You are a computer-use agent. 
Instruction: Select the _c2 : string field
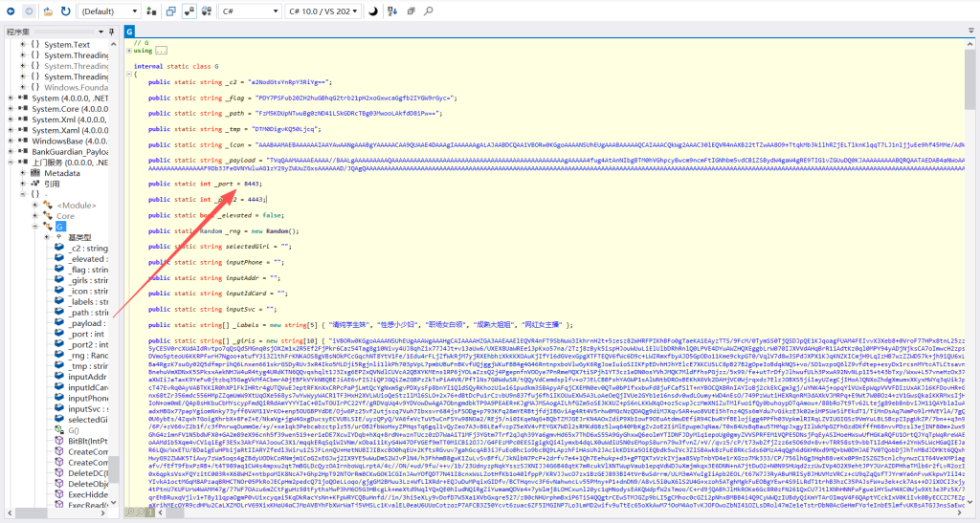(88, 248)
